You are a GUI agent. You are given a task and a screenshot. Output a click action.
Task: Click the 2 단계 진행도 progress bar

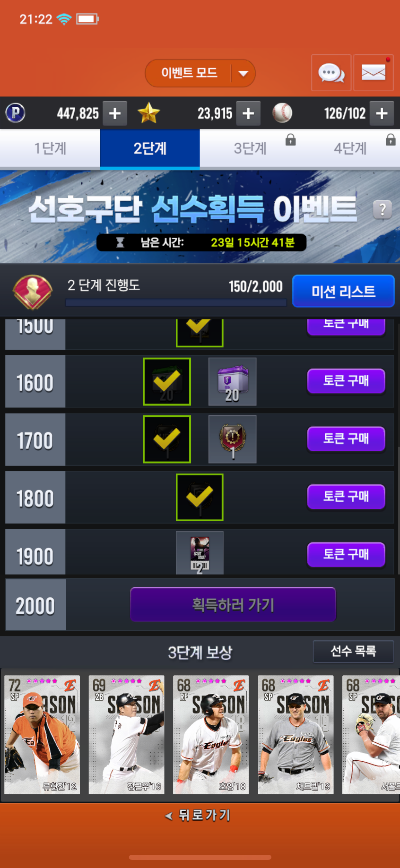click(176, 302)
